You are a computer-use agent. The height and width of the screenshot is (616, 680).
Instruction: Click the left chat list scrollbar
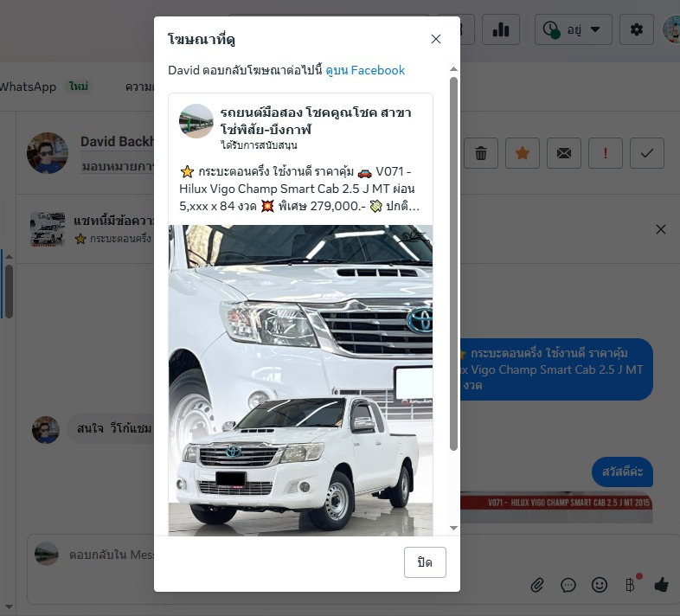click(10, 291)
